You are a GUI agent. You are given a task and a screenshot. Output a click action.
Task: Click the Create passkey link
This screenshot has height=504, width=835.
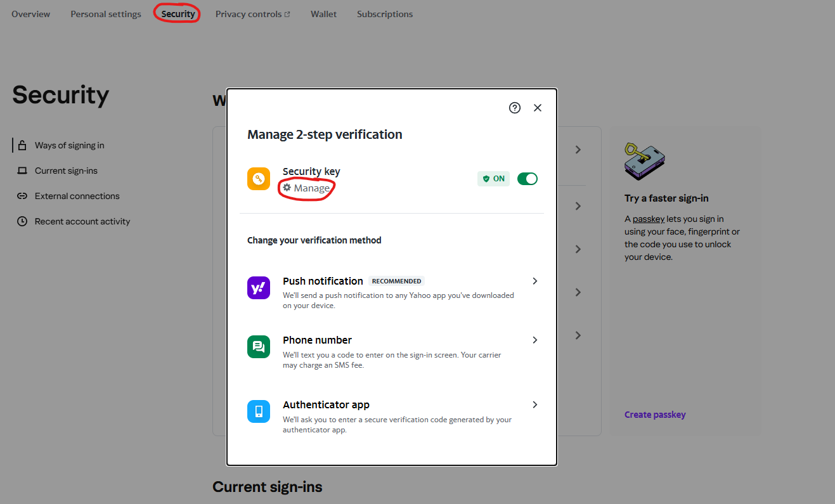click(655, 415)
